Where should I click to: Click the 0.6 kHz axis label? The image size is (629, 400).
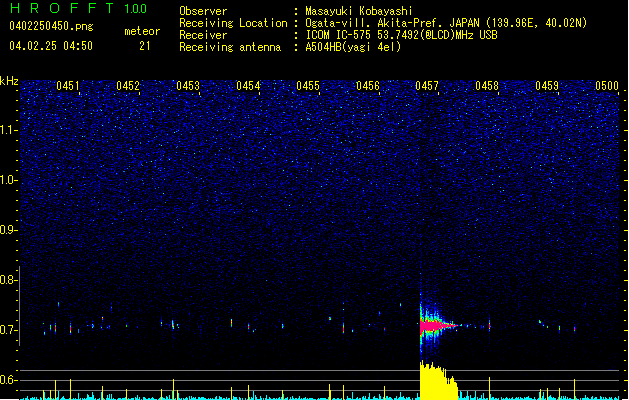click(x=8, y=380)
